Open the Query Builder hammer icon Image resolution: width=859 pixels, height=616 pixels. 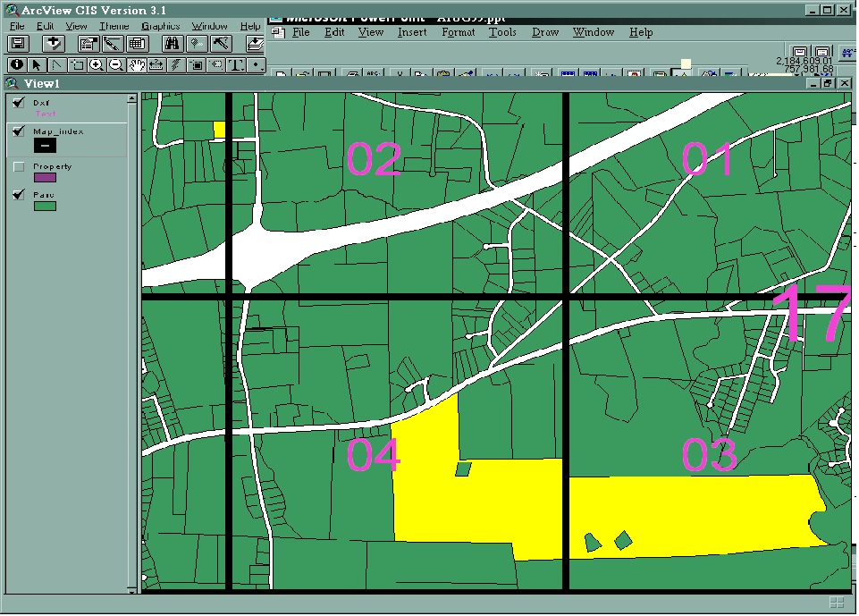tap(222, 44)
